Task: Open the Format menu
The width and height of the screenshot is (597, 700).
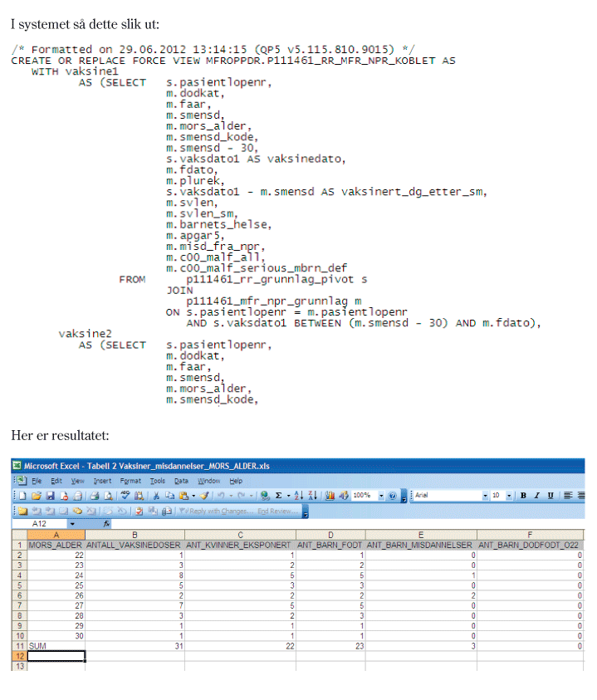Action: pos(130,481)
